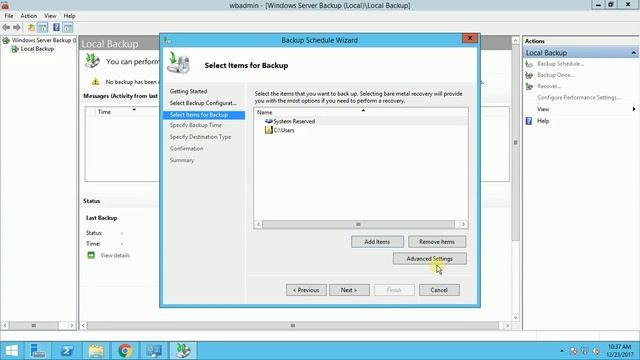This screenshot has width=640, height=360.
Task: Open the Action menu
Action: coord(29,16)
